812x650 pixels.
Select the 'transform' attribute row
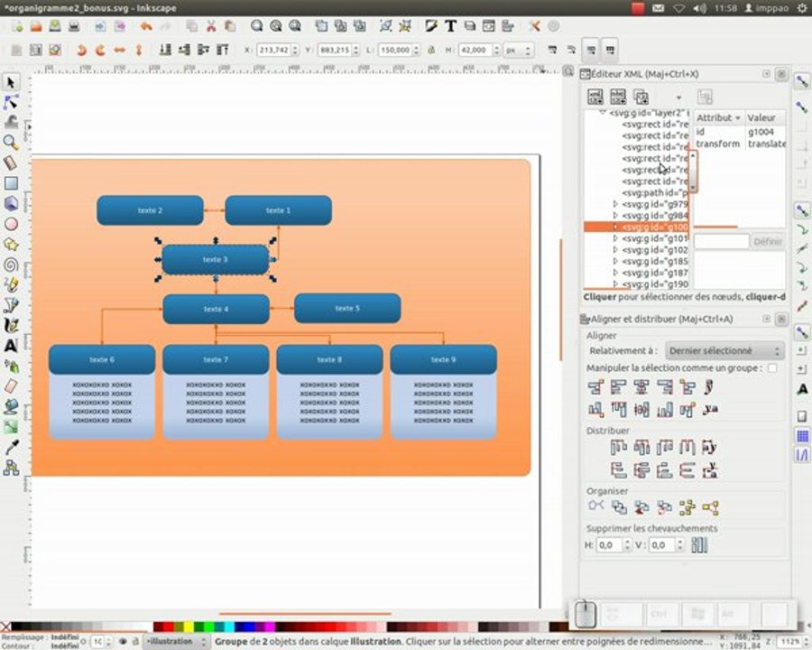click(x=740, y=144)
